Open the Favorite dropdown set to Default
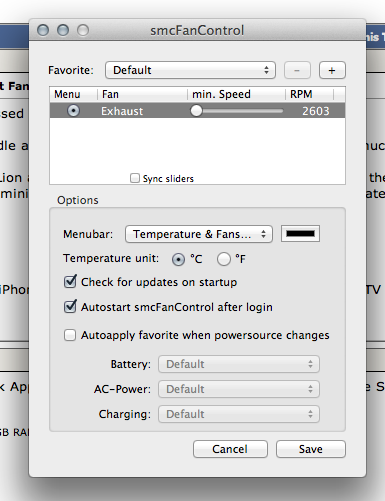Screen dimensions: 385x501 point(190,70)
